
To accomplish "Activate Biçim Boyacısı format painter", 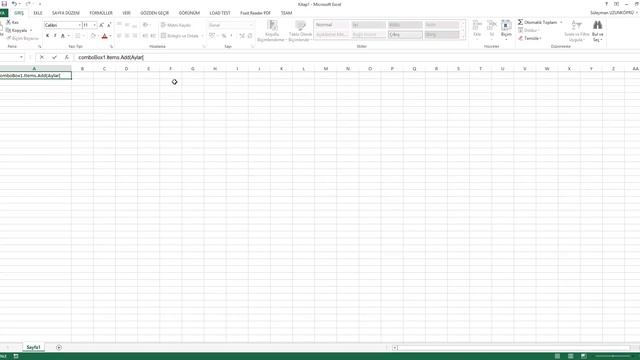I will coord(22,38).
